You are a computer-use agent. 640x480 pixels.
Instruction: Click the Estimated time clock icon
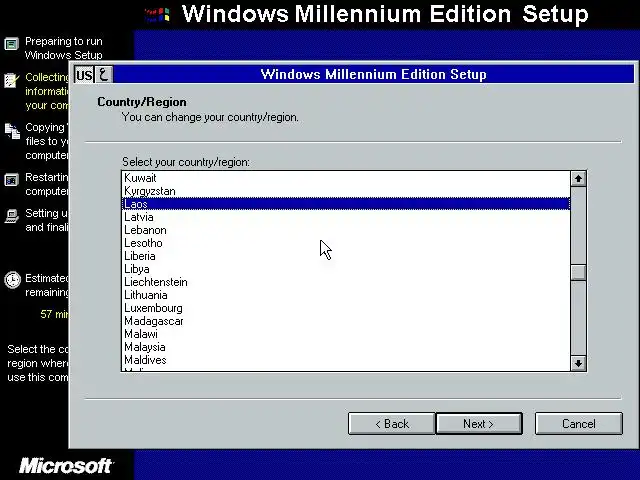[x=12, y=280]
